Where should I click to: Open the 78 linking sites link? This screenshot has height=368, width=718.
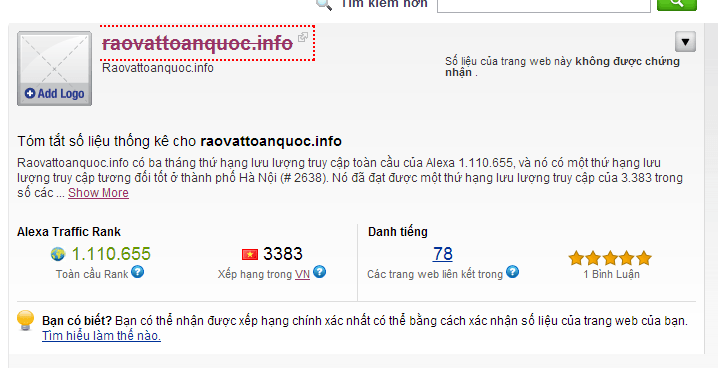click(442, 254)
